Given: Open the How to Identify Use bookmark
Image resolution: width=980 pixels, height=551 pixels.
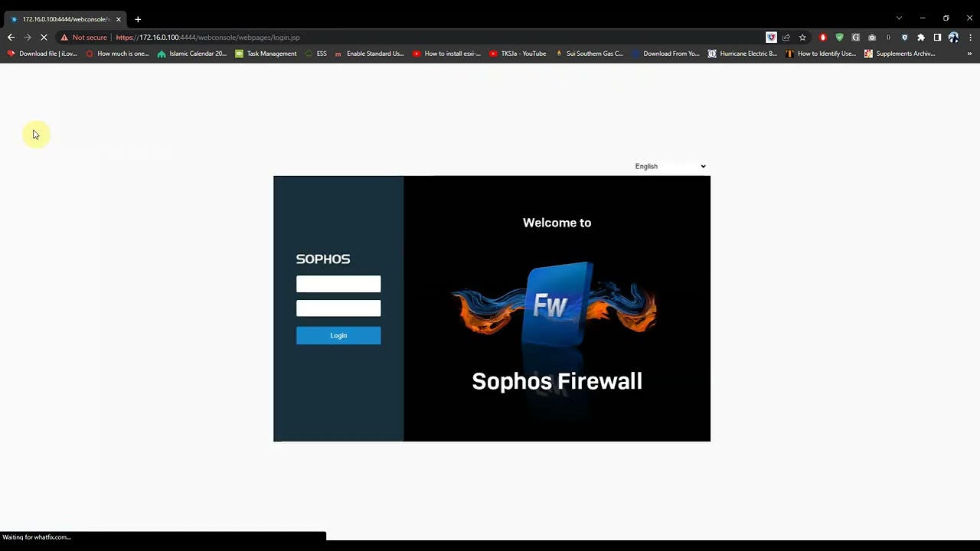Looking at the screenshot, I should coord(820,54).
